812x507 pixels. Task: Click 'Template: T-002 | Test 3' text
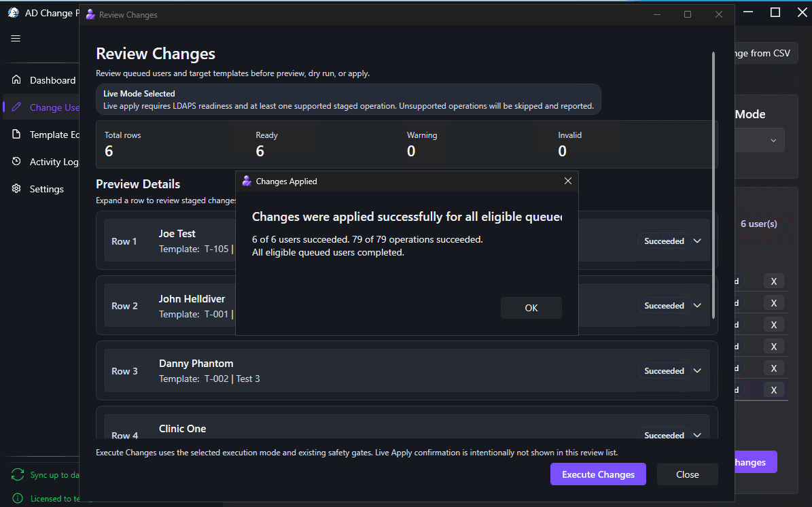209,379
